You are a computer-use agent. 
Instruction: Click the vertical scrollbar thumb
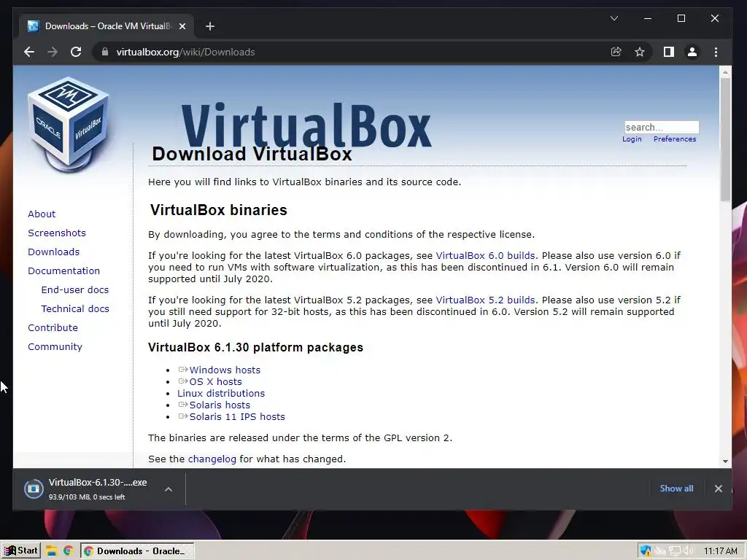pos(725,139)
